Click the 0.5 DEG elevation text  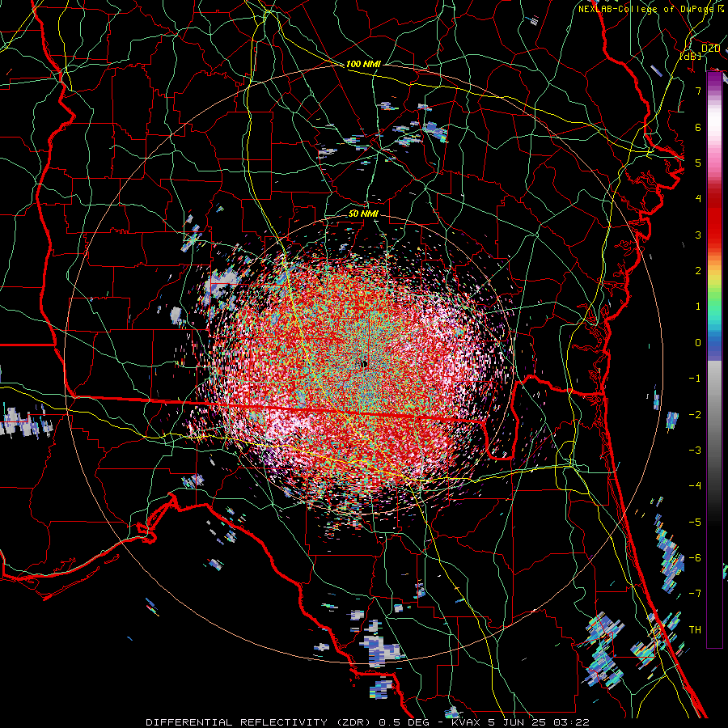point(405,722)
